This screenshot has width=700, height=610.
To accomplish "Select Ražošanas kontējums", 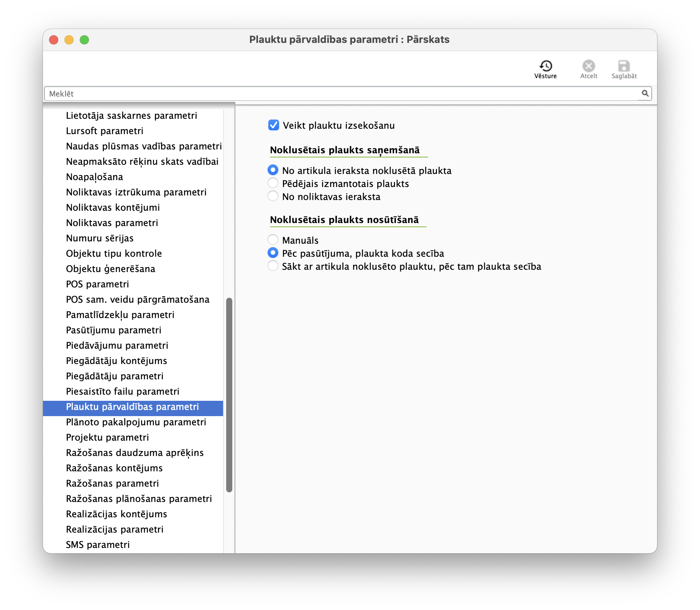I will (133, 468).
